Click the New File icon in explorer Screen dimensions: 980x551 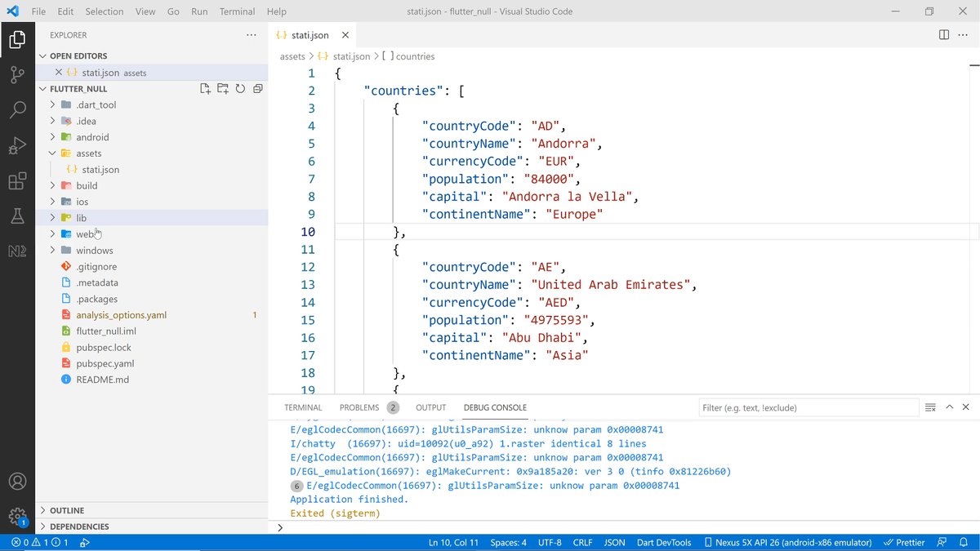pyautogui.click(x=206, y=89)
